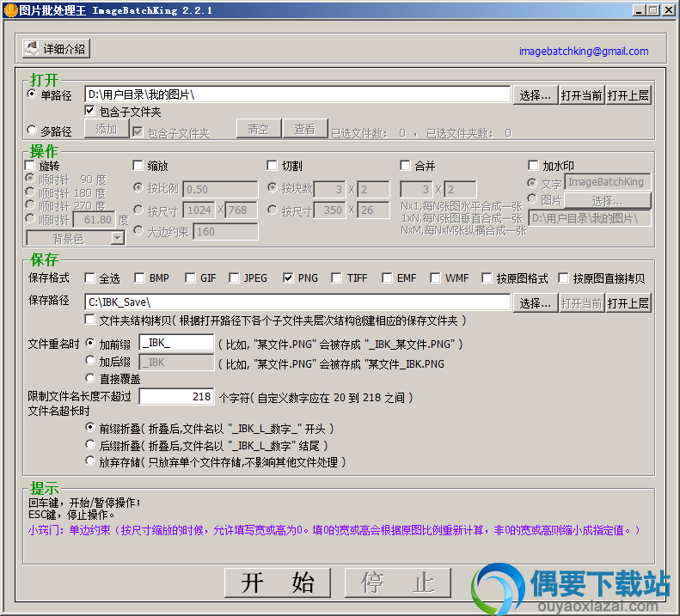Viewport: 680px width, 616px height.
Task: Open the 详细介绍 detailed introduction button
Action: pos(56,49)
